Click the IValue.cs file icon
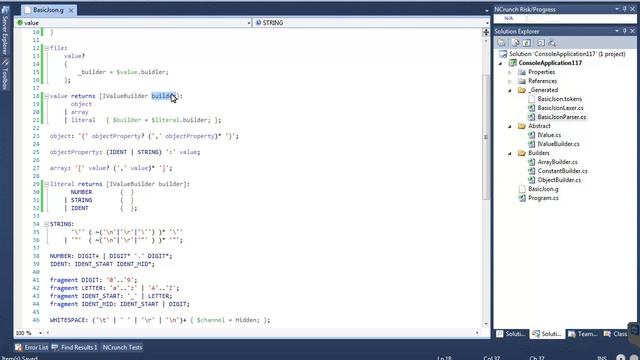This screenshot has width=640, height=360. pos(531,135)
